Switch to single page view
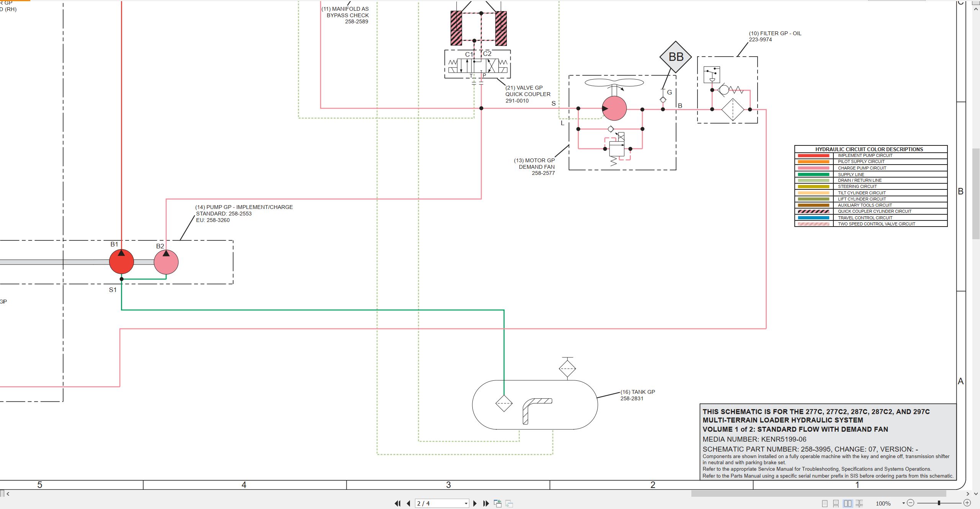The height and width of the screenshot is (509, 980). pos(825,503)
